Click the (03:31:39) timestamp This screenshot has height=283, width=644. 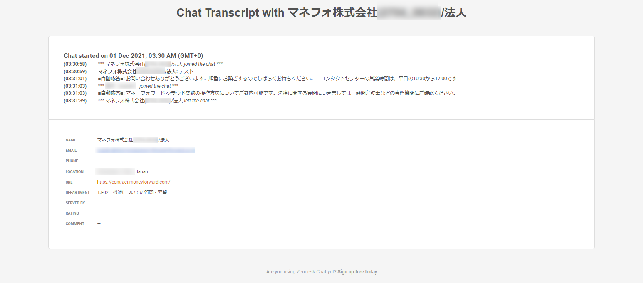tap(75, 101)
